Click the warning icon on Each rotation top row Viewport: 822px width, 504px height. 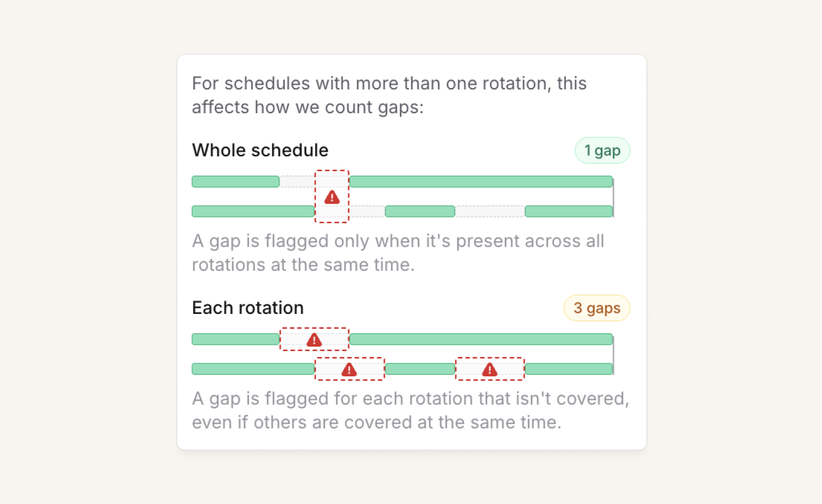point(314,340)
